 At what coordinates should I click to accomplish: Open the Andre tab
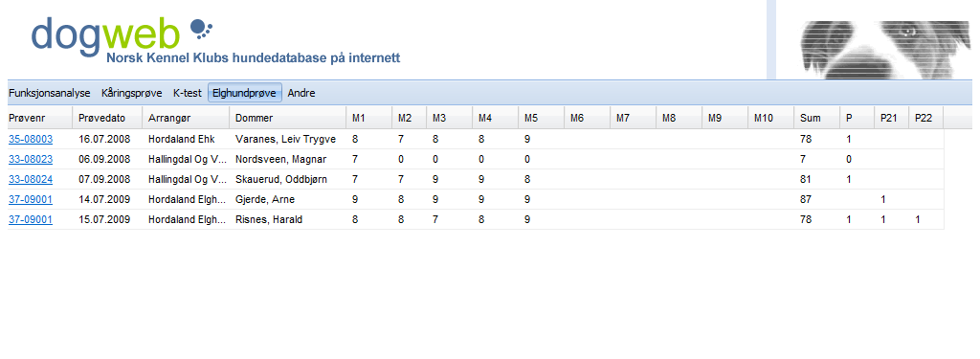point(301,93)
